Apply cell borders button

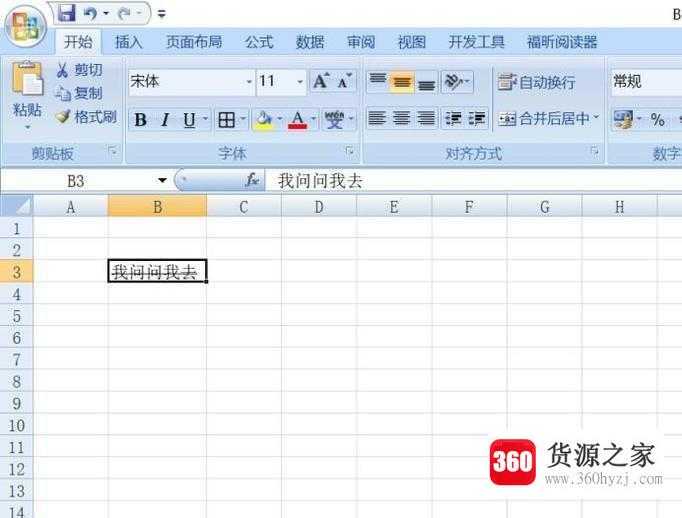click(x=227, y=120)
